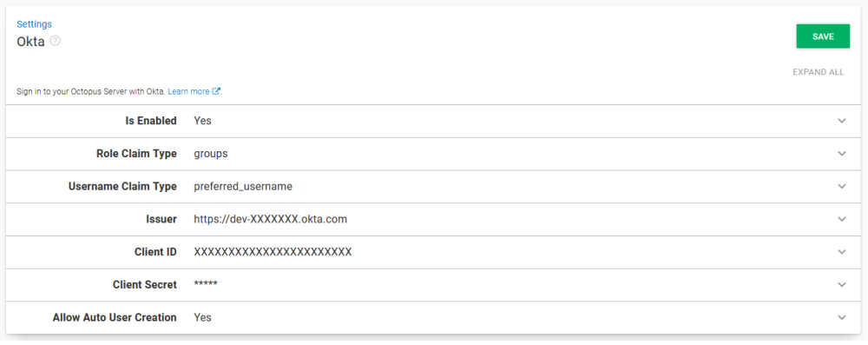Expand the Username Claim Type chevron

[842, 186]
